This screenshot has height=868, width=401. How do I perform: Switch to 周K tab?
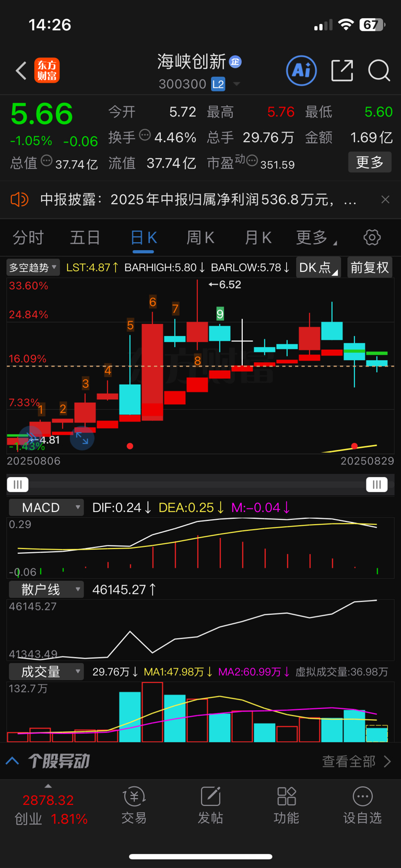200,238
